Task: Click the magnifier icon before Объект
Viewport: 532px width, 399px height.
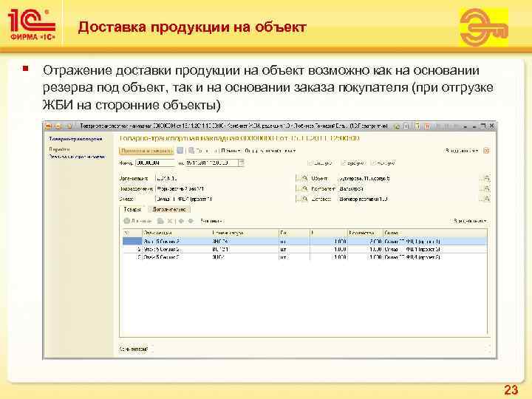Action: point(304,178)
